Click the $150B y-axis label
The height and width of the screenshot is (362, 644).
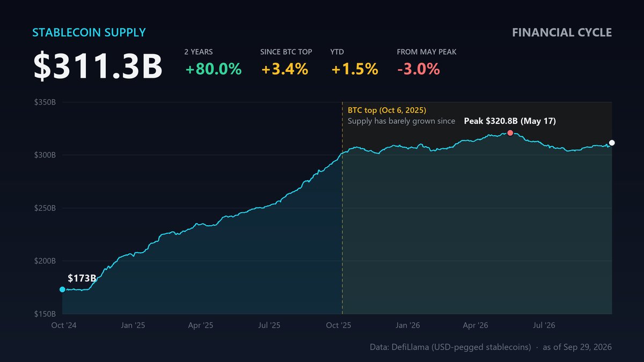click(45, 314)
